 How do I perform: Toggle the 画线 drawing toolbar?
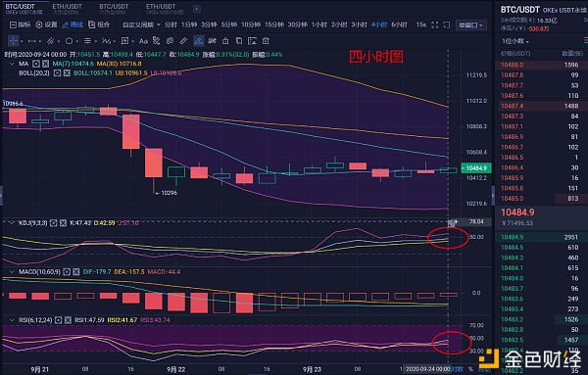click(x=73, y=24)
